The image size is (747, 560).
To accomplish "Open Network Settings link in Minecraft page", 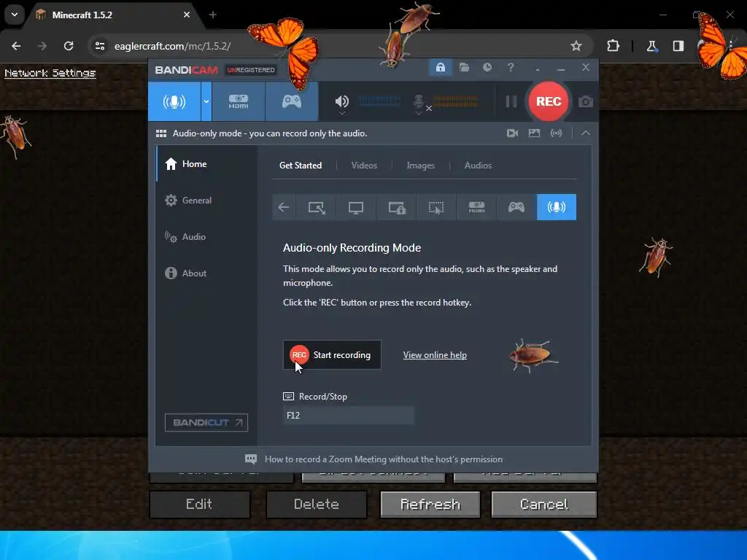I will (50, 73).
